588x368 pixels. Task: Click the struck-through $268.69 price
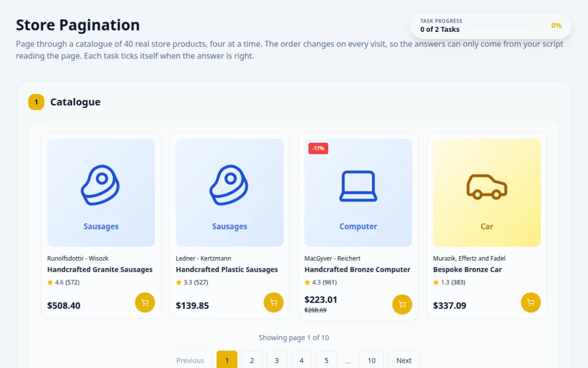click(316, 310)
